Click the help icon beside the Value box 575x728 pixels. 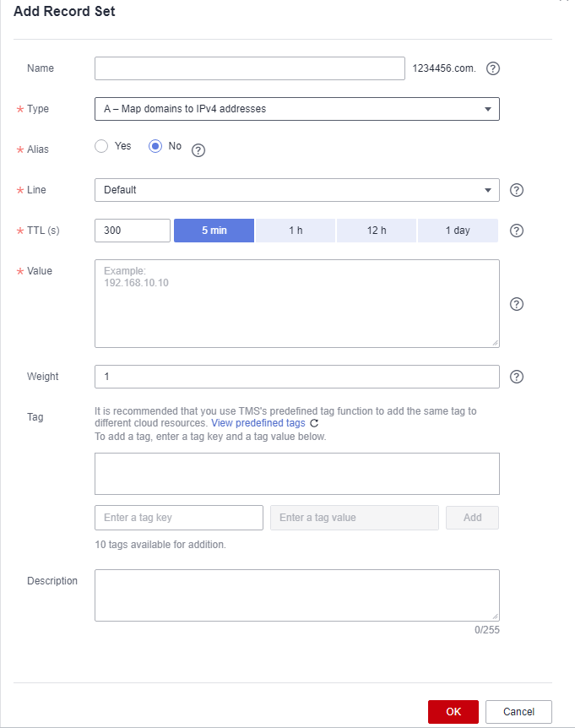518,304
